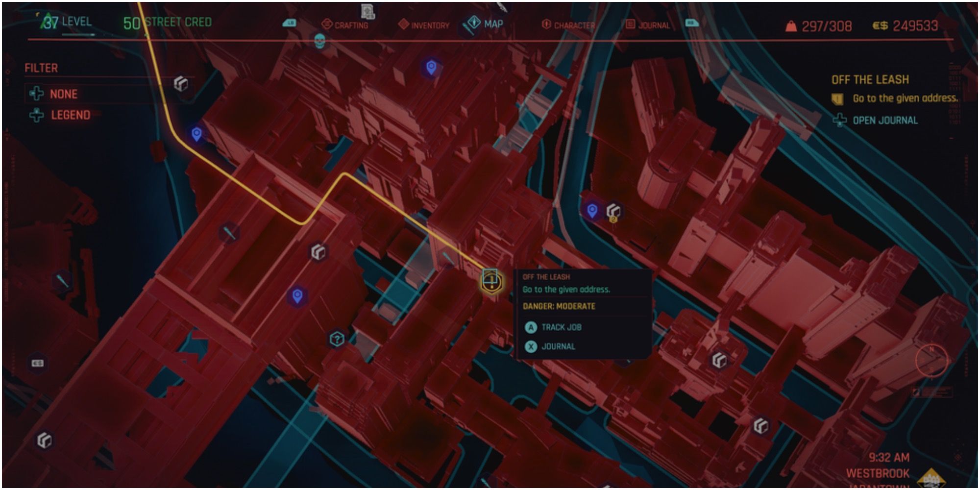Click the plus icon beside LEGEND

(x=36, y=115)
